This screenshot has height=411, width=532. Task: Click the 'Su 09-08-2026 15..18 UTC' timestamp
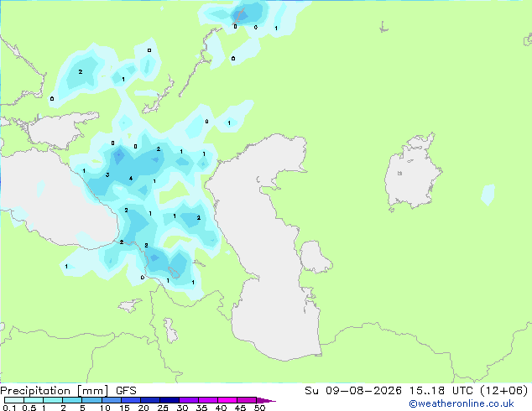pos(390,390)
